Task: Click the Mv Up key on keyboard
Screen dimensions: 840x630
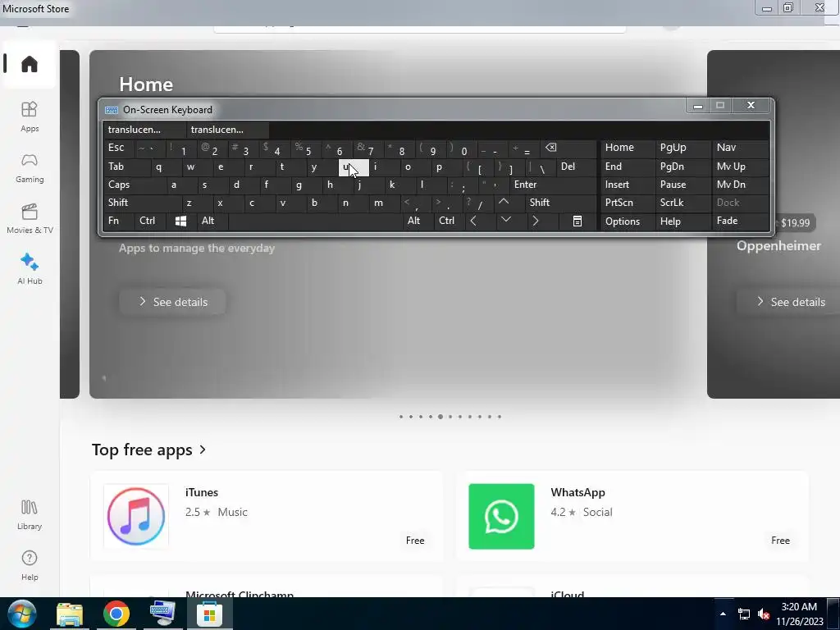Action: click(741, 167)
